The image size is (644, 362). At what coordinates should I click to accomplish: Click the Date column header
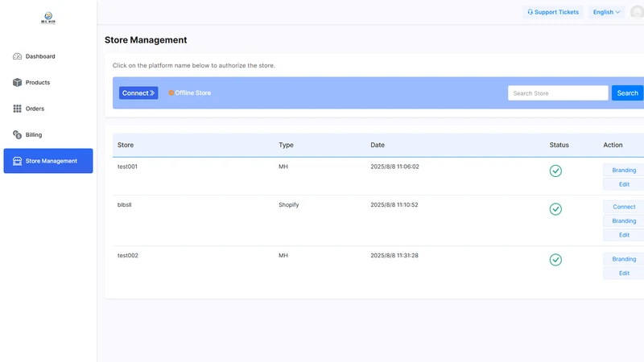(x=378, y=145)
